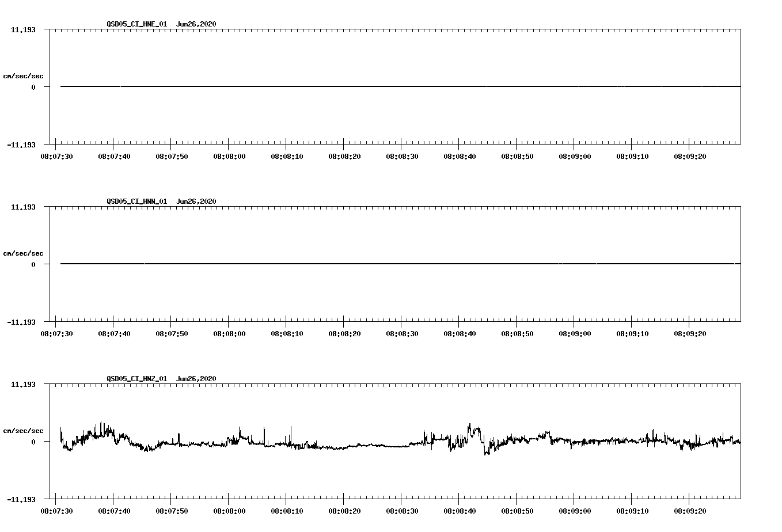Click 08:08:00 time label under HNE plot
782x532 pixels.
pyautogui.click(x=229, y=156)
